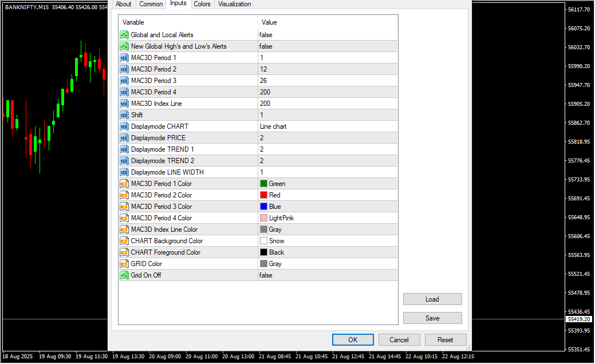Switch to the Visualization tab

(x=234, y=4)
